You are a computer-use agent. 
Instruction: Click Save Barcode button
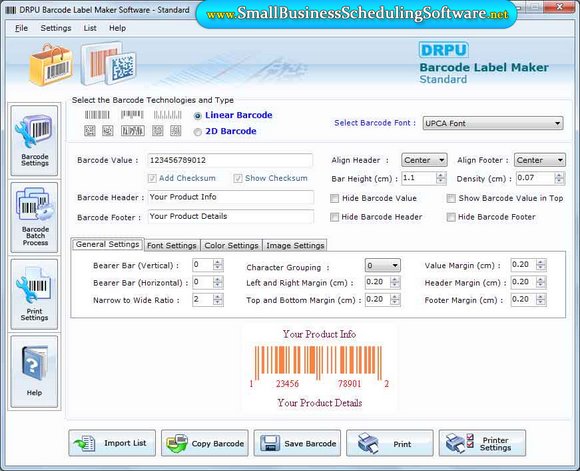(297, 443)
